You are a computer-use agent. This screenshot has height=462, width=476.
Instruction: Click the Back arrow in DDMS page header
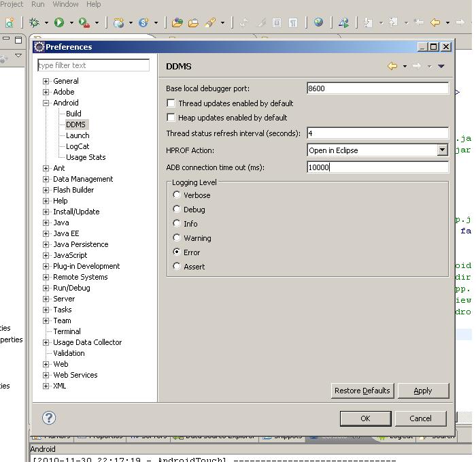point(392,66)
